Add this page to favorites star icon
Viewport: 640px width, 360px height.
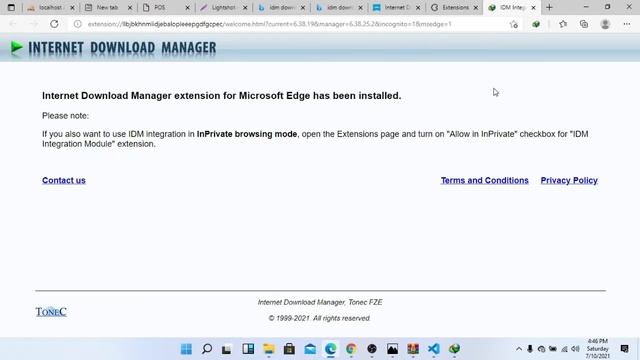[514, 24]
